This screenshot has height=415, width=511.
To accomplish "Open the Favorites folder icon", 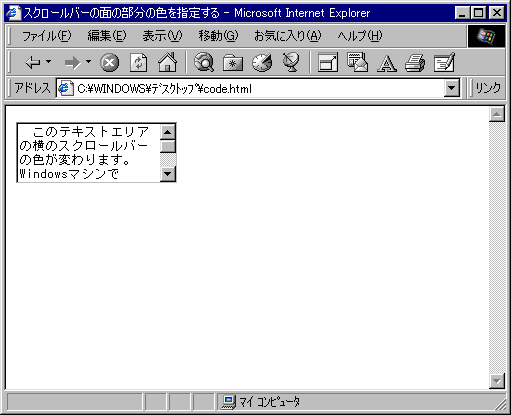I will point(233,63).
